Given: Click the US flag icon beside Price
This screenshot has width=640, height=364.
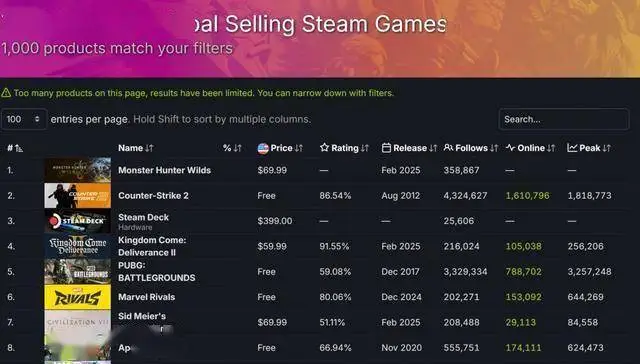Looking at the screenshot, I should (263, 148).
